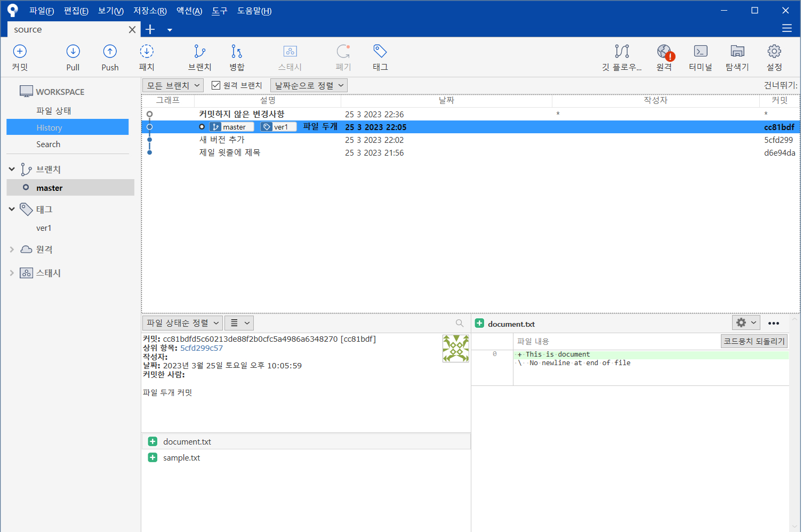
Task: Click the Pull toolbar icon
Action: 73,52
